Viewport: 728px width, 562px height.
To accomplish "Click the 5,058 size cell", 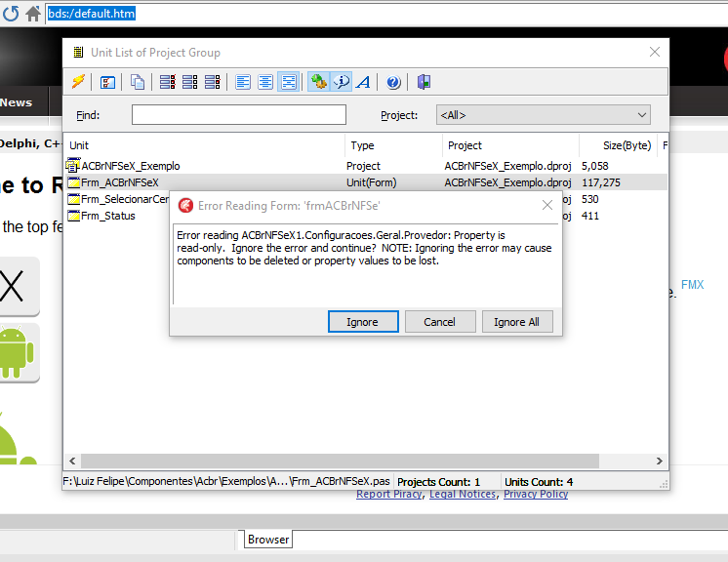I will tap(594, 166).
